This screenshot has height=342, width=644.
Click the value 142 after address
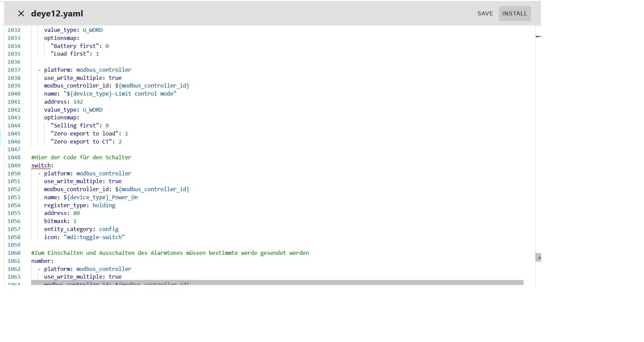[78, 102]
